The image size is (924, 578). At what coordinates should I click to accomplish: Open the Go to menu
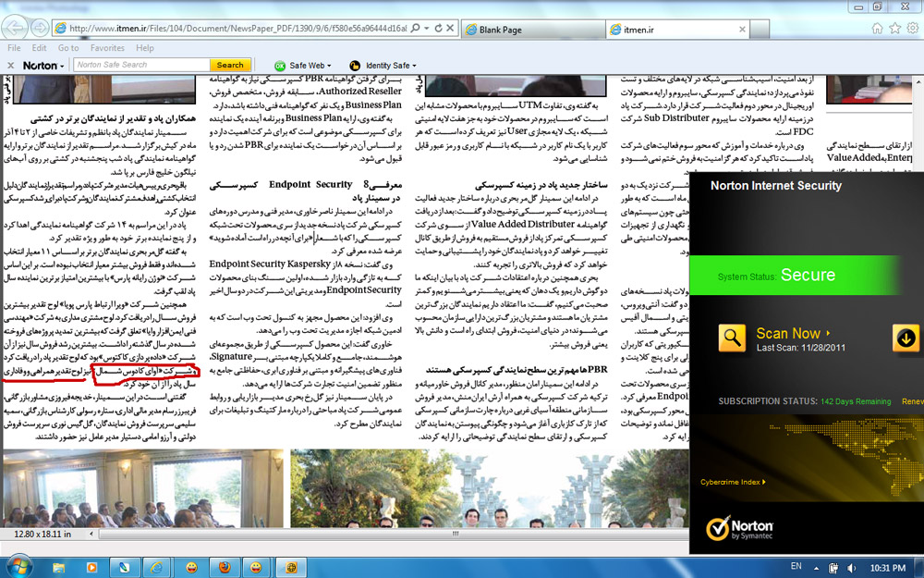coord(68,48)
